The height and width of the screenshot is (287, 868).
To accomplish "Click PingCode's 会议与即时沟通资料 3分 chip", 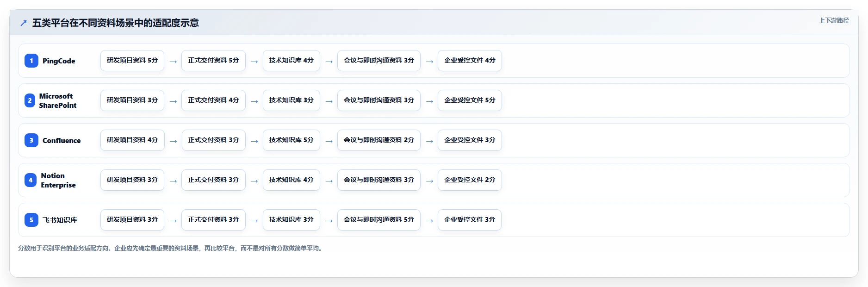I will (x=379, y=61).
